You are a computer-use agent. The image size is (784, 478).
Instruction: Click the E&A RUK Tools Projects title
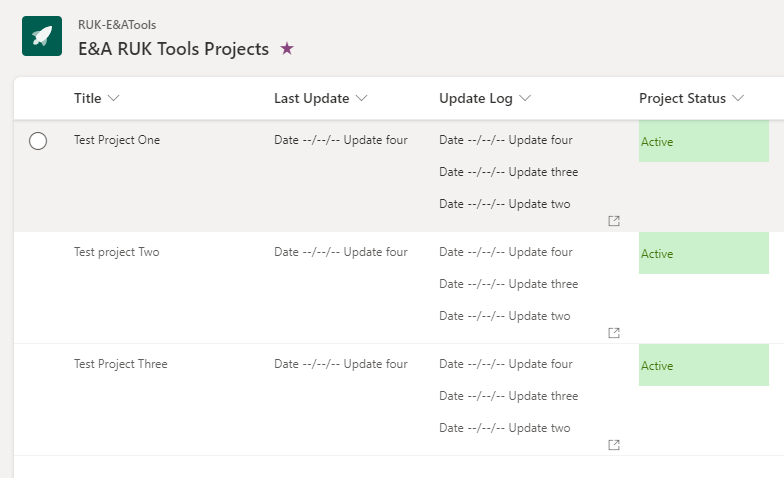[173, 49]
